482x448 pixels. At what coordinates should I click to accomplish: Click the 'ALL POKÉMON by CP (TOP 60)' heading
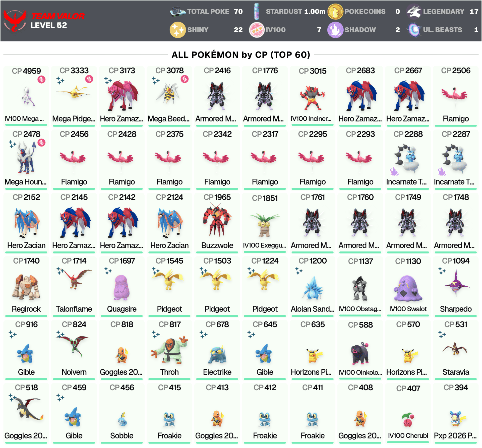[241, 55]
